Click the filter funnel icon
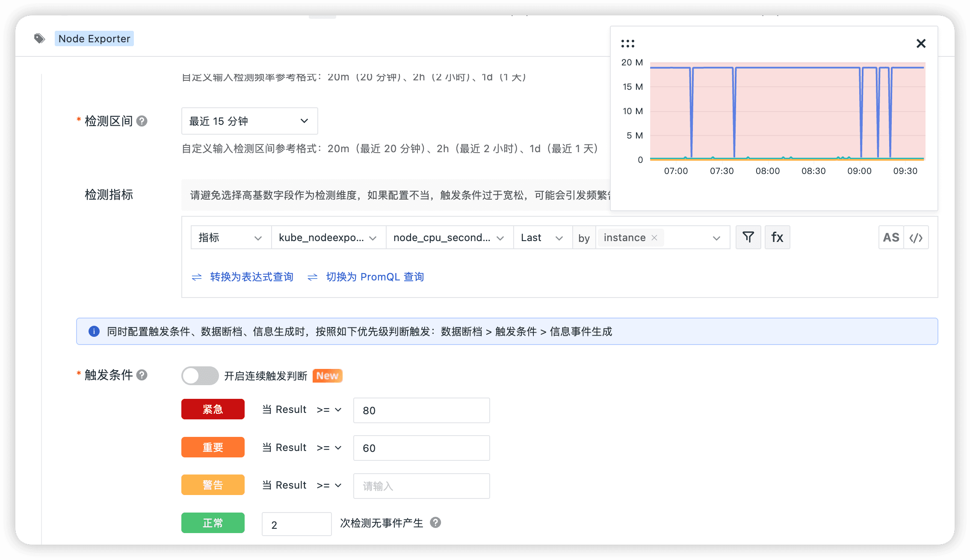 pyautogui.click(x=748, y=237)
